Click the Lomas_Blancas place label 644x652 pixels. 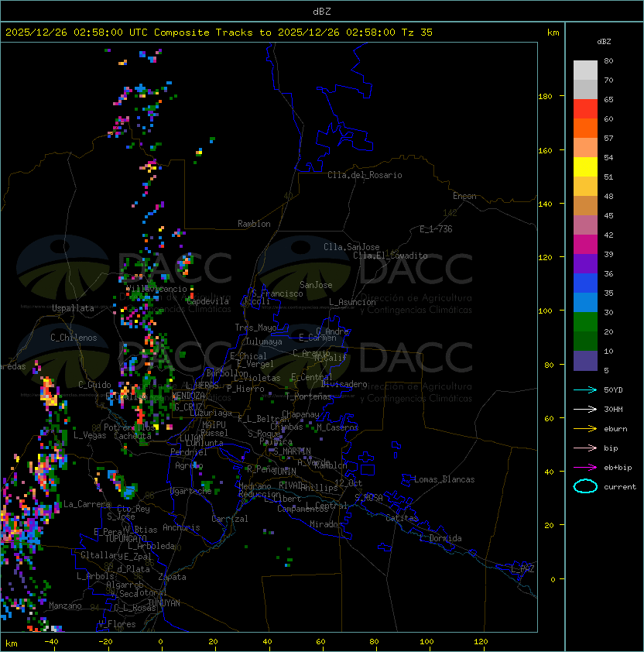coord(444,479)
